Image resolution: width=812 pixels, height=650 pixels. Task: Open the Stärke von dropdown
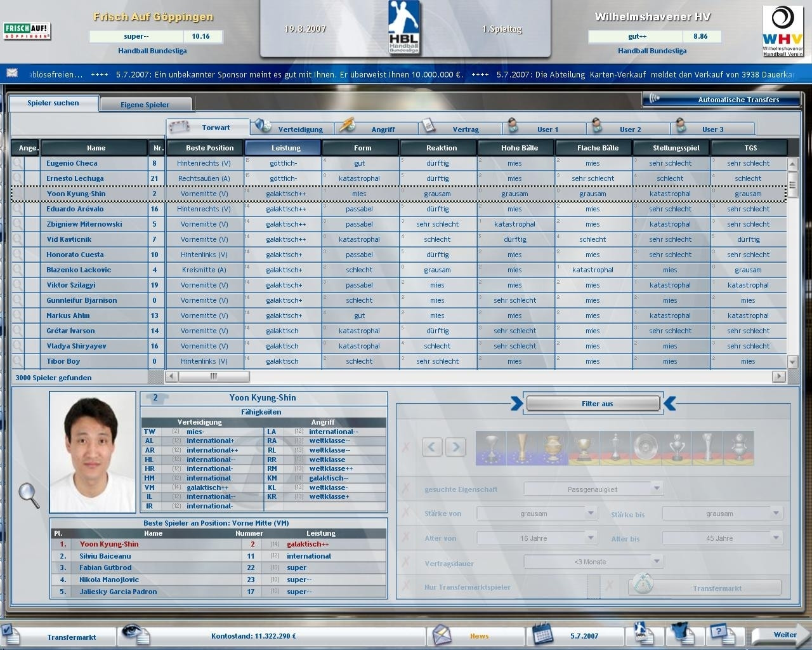pyautogui.click(x=537, y=514)
